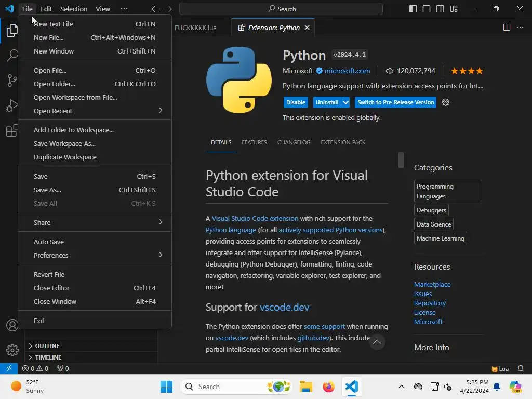The width and height of the screenshot is (532, 399).
Task: Switch to the FEATURES tab
Action: coord(254,142)
